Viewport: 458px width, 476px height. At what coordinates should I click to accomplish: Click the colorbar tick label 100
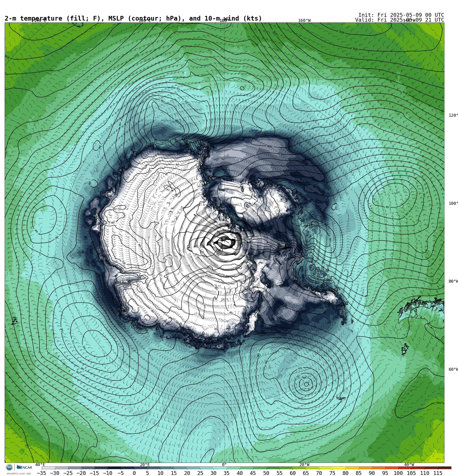coord(398,473)
